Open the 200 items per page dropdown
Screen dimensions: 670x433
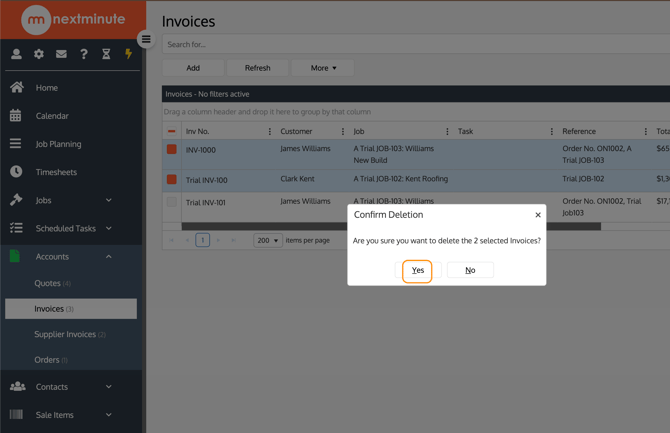267,240
